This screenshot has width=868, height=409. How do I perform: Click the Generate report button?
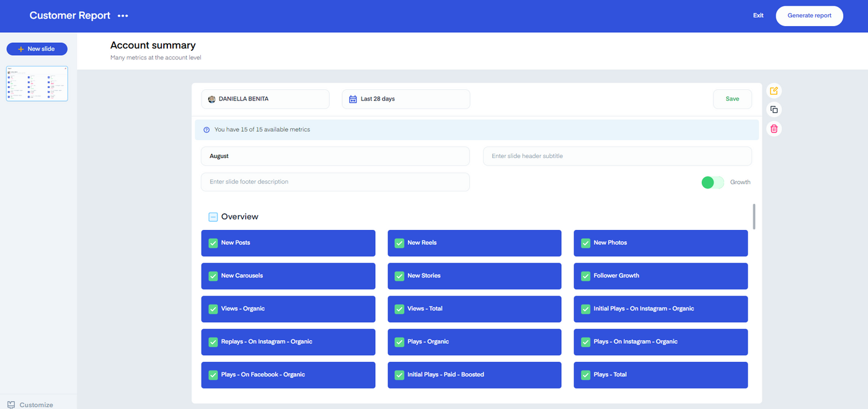tap(809, 15)
